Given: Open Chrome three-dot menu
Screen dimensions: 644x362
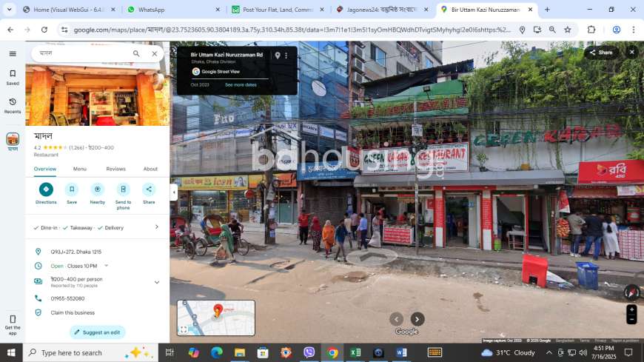Looking at the screenshot, I should pyautogui.click(x=634, y=30).
